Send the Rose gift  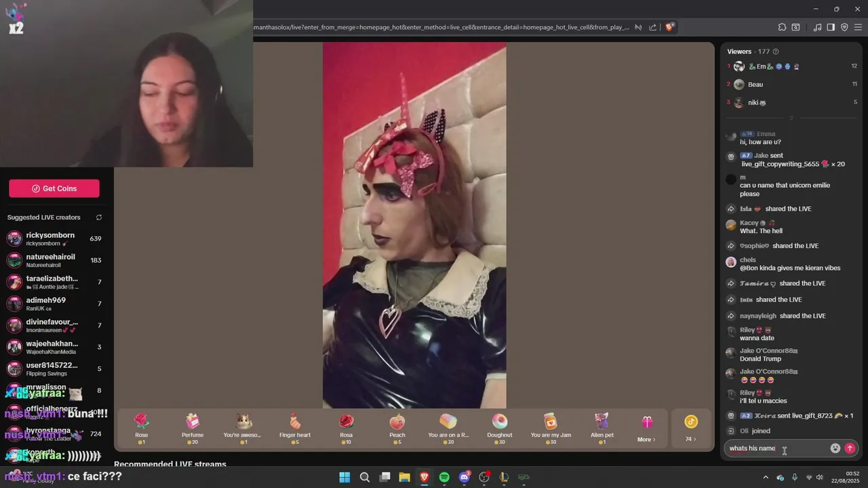pos(141,428)
